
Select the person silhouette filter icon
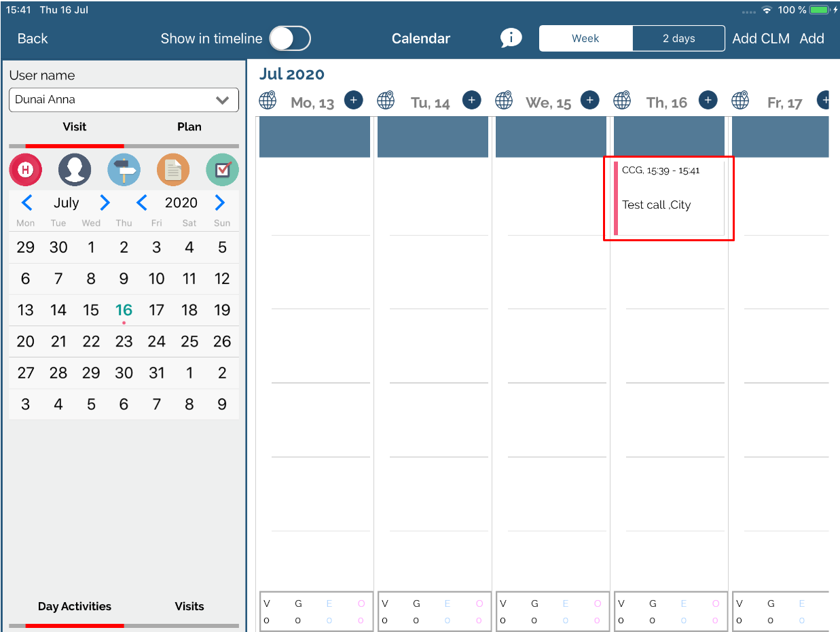click(x=75, y=170)
